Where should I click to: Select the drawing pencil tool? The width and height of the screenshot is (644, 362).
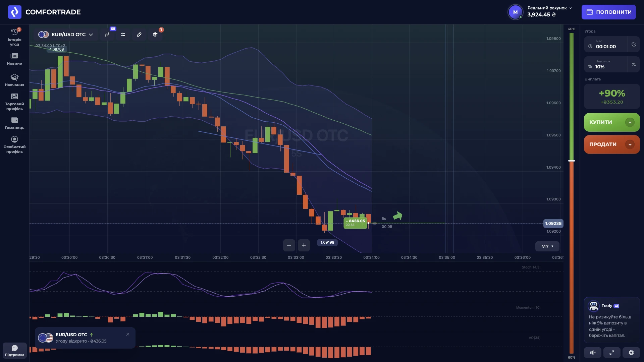[139, 35]
